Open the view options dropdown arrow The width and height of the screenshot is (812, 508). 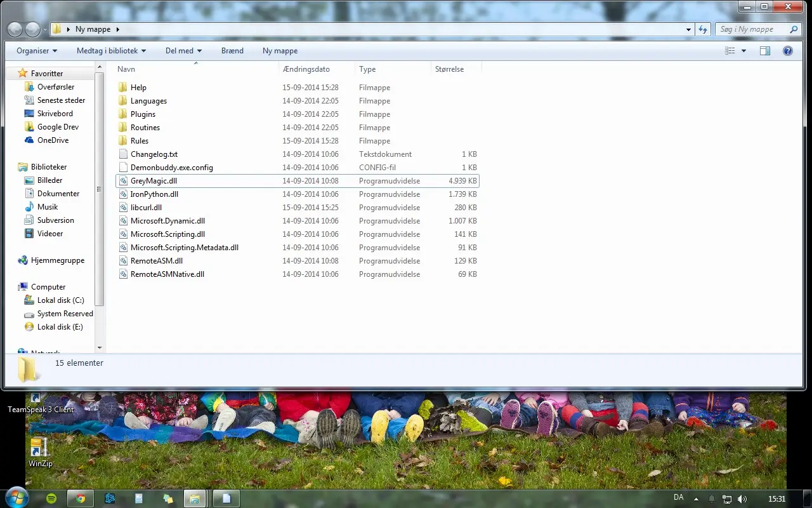point(744,51)
